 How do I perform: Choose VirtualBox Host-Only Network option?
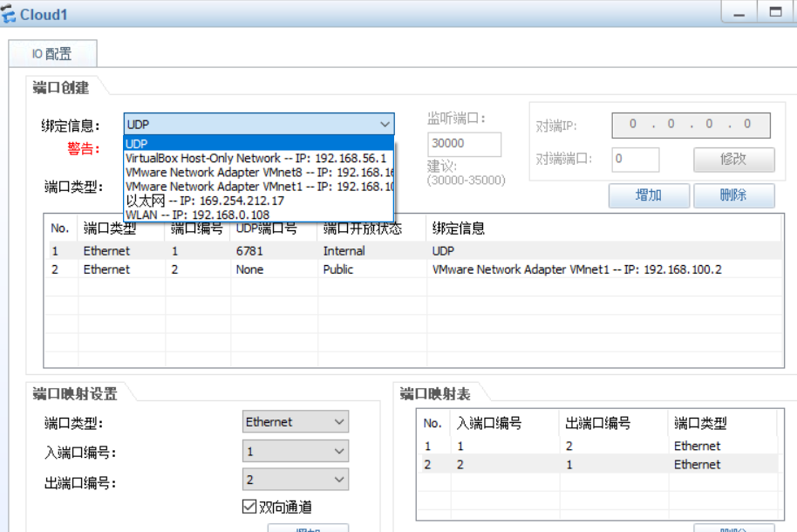click(x=259, y=158)
